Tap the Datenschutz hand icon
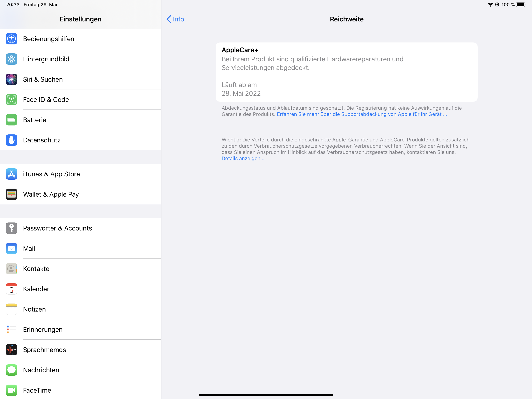Viewport: 532px width, 399px height. [x=11, y=140]
